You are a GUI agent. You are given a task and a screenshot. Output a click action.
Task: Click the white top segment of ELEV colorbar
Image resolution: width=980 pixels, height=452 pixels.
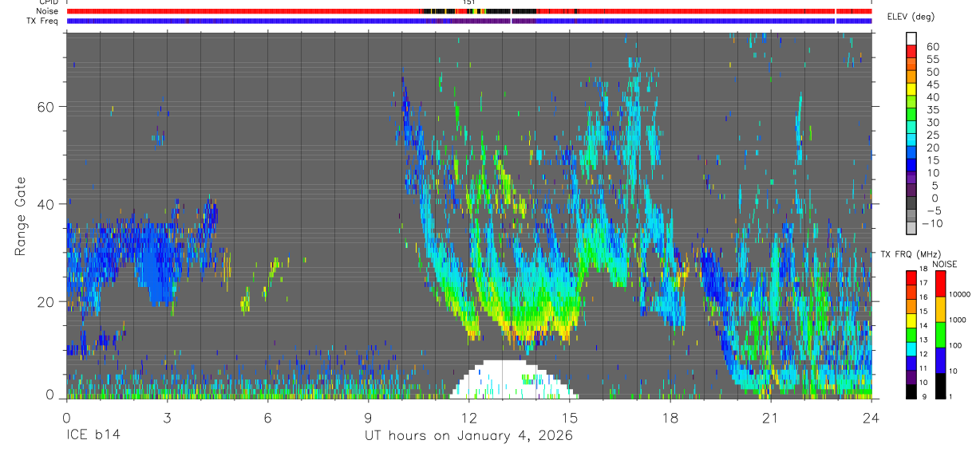(x=911, y=38)
